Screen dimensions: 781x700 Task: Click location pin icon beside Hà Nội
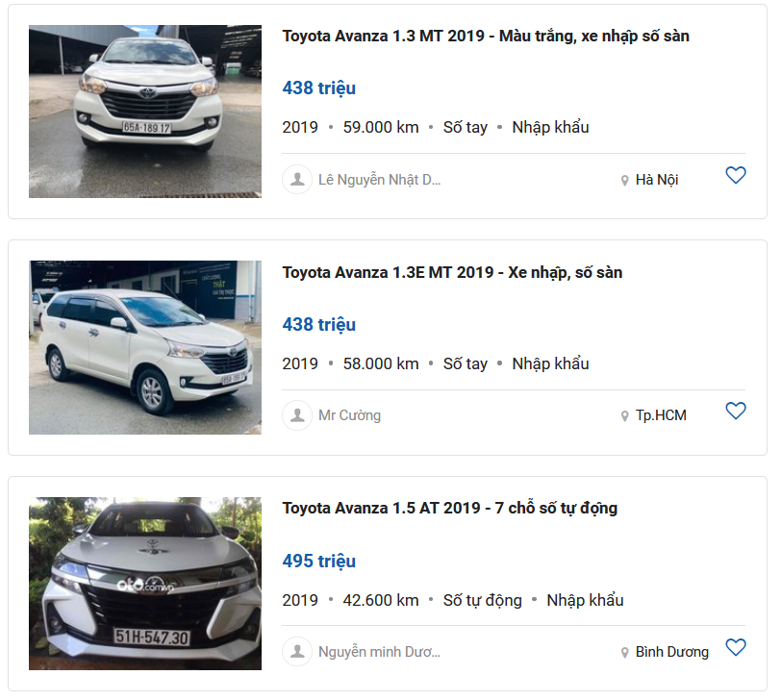click(624, 180)
